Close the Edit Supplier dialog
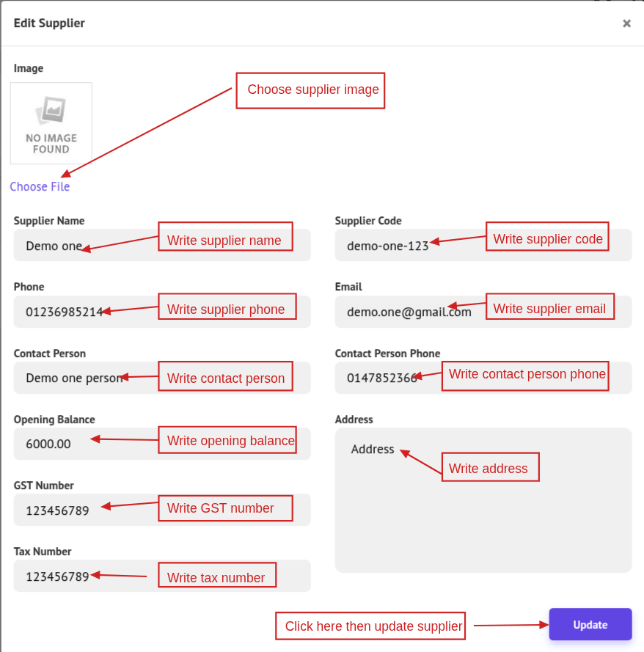Image resolution: width=644 pixels, height=652 pixels. click(626, 23)
